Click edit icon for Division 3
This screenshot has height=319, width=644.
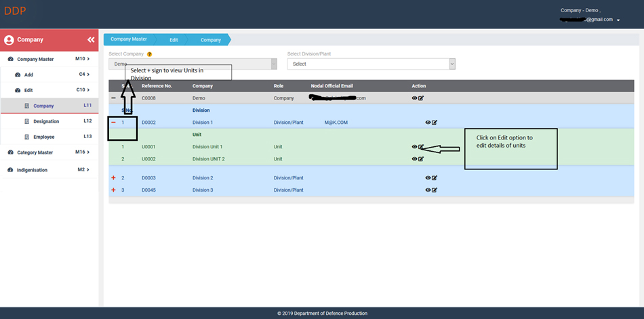click(x=435, y=190)
